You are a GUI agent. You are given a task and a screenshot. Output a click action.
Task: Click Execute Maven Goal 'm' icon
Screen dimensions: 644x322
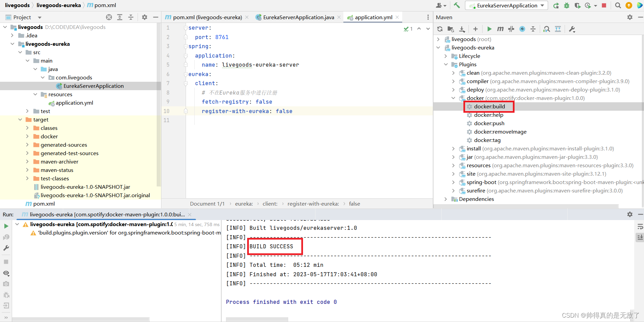(500, 29)
